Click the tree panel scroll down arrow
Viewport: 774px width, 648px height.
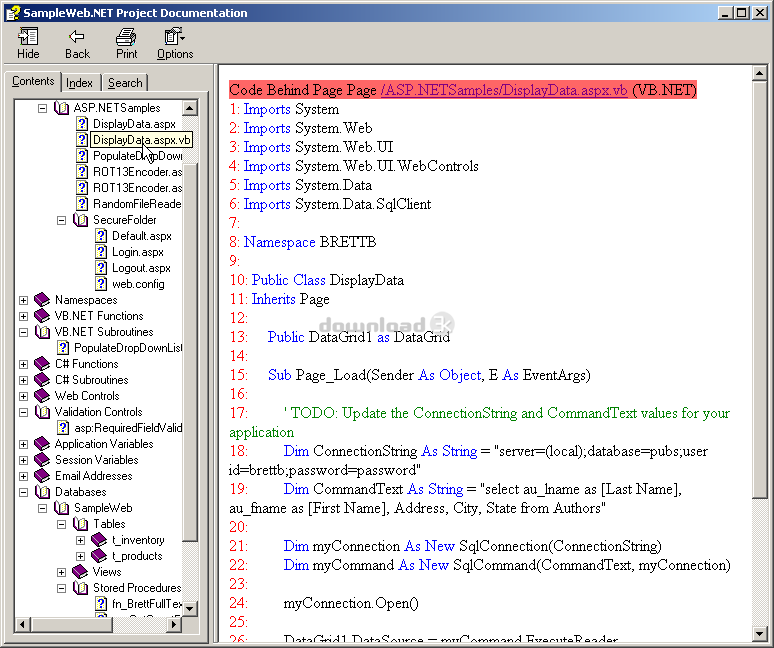tap(190, 609)
